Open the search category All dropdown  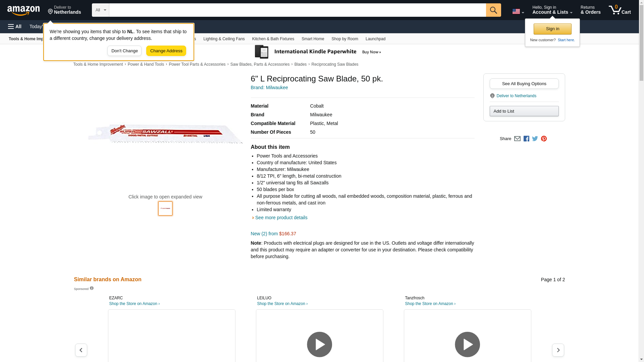100,10
